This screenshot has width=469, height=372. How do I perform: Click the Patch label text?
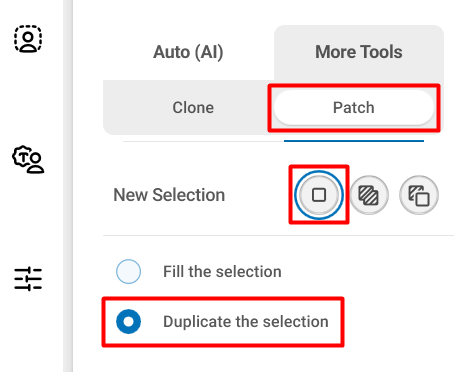pyautogui.click(x=354, y=108)
